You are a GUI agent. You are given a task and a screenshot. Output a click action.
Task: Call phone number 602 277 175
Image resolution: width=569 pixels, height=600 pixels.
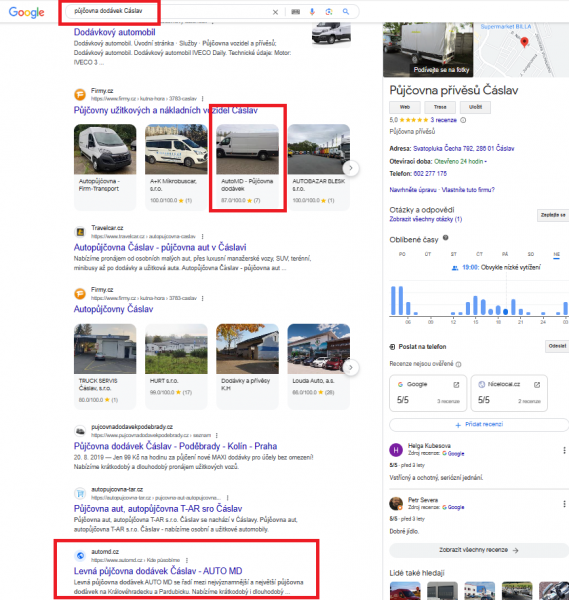coord(430,174)
